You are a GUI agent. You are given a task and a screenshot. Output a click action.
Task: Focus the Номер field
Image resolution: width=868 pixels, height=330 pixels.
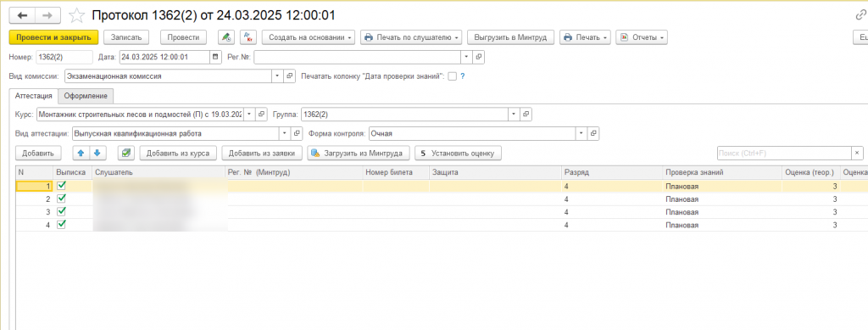64,57
